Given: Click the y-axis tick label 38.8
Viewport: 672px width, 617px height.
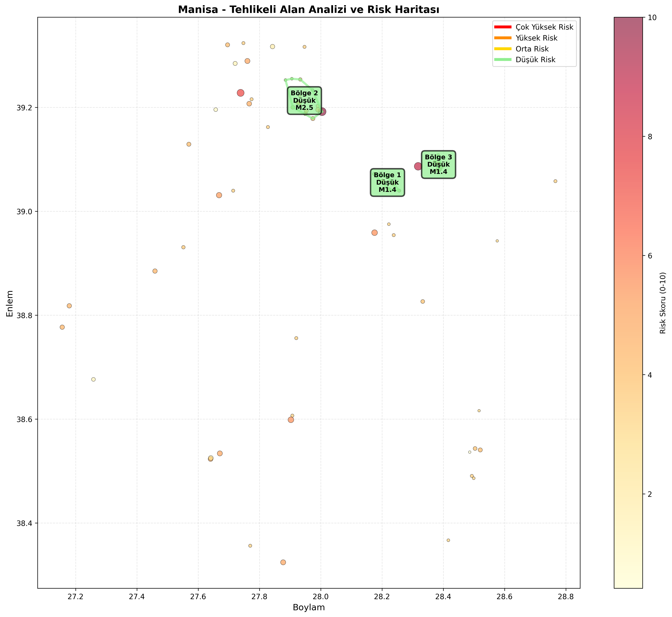Looking at the screenshot, I should point(25,316).
